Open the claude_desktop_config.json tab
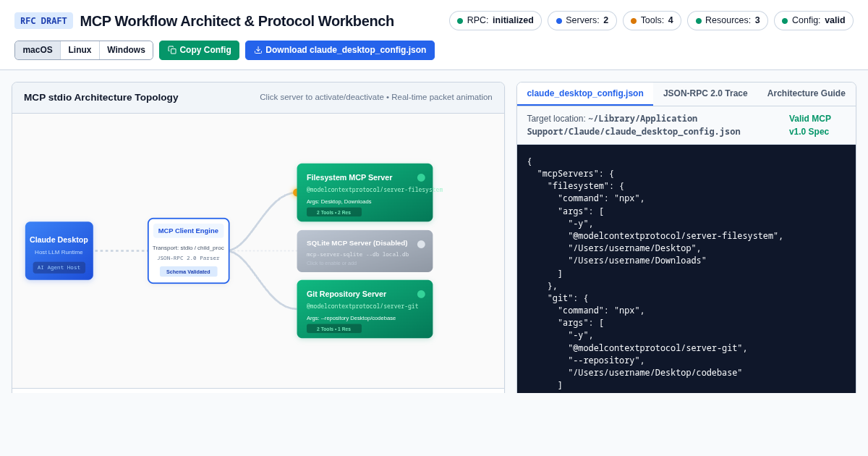The image size is (868, 456). click(585, 93)
